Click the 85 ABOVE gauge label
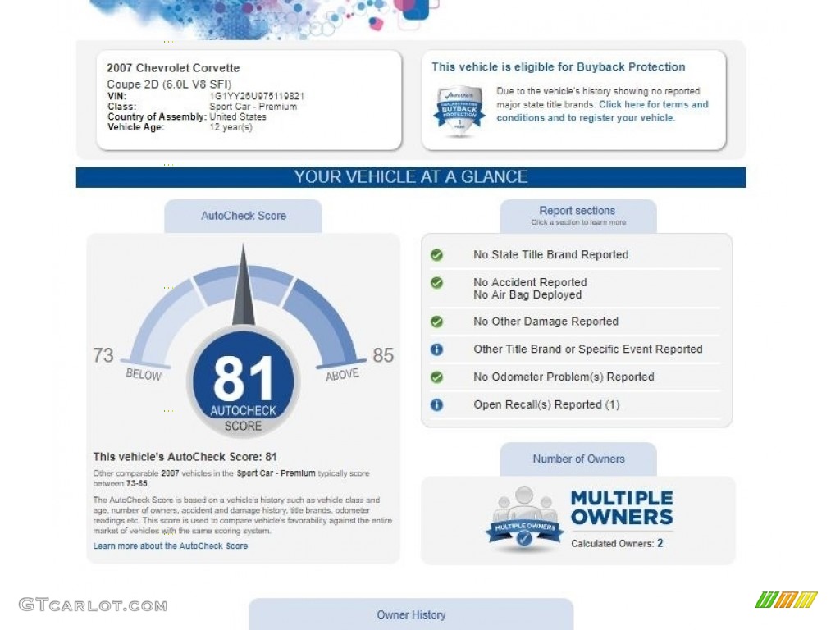 tap(359, 363)
